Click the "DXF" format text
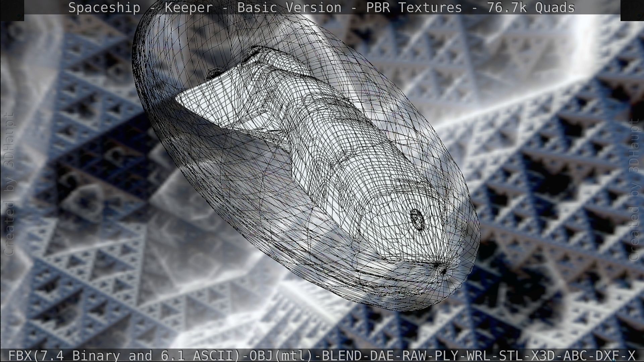644x362 pixels. tap(607, 355)
